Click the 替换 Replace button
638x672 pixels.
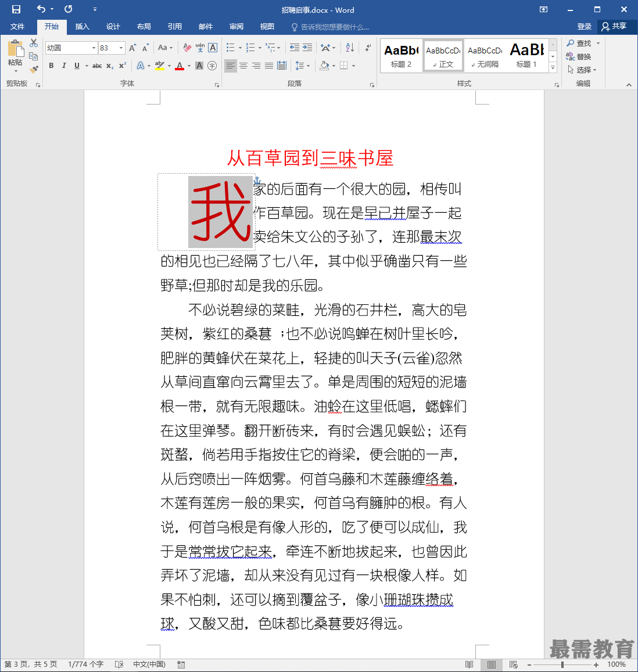click(x=579, y=56)
